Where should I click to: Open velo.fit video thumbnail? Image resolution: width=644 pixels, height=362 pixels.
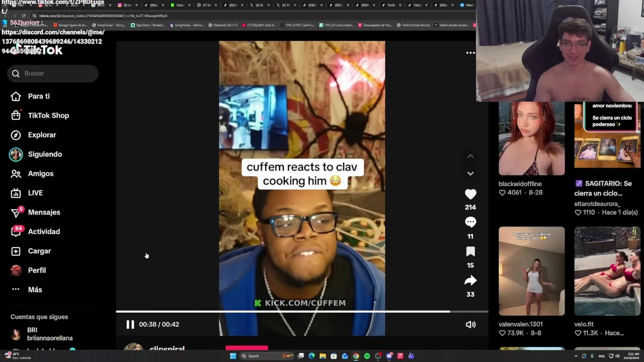[x=607, y=271]
